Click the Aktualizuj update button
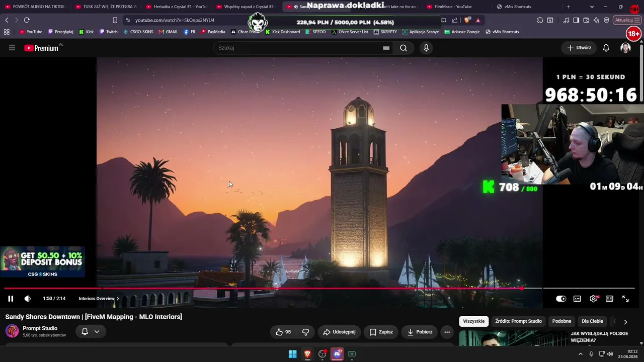 coord(627,20)
